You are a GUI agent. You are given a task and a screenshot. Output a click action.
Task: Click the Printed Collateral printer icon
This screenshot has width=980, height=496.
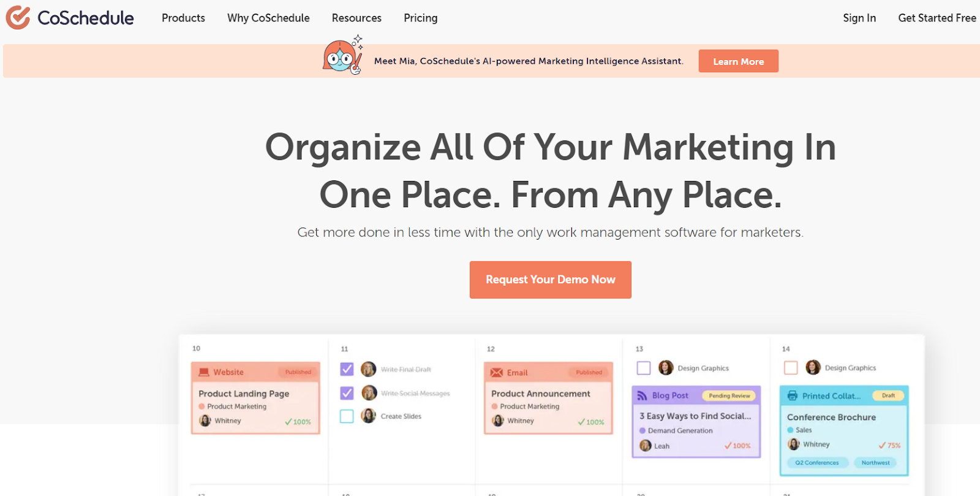[792, 396]
